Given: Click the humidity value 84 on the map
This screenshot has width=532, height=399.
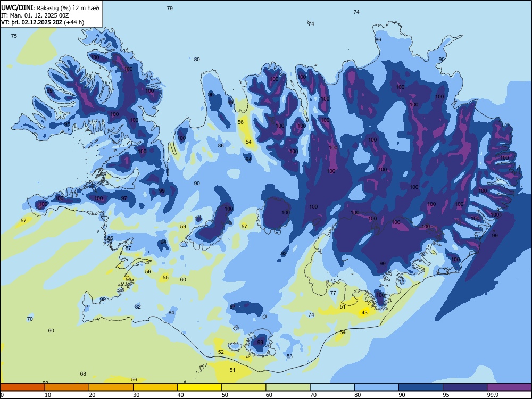Looking at the screenshot, I should pyautogui.click(x=171, y=313).
